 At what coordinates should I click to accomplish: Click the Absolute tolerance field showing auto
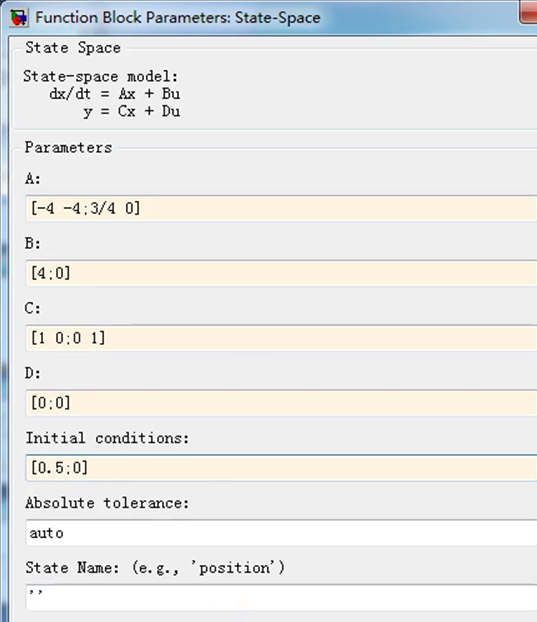pyautogui.click(x=281, y=533)
